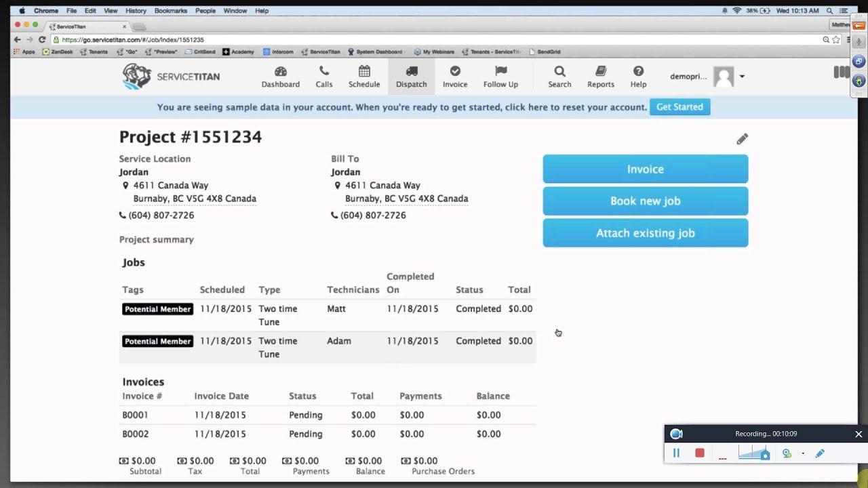The width and height of the screenshot is (868, 488).
Task: Open the Dispatch board
Action: [412, 77]
